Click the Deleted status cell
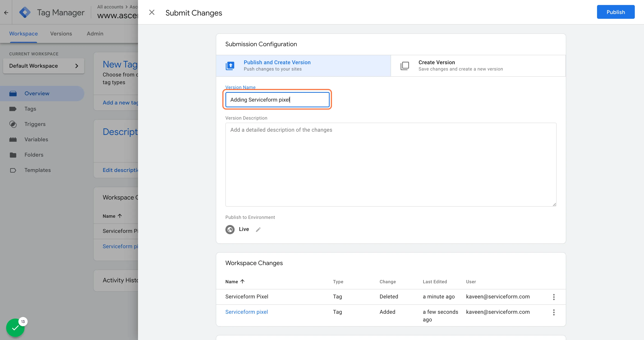Screen dimensions: 644x340 tap(389, 296)
